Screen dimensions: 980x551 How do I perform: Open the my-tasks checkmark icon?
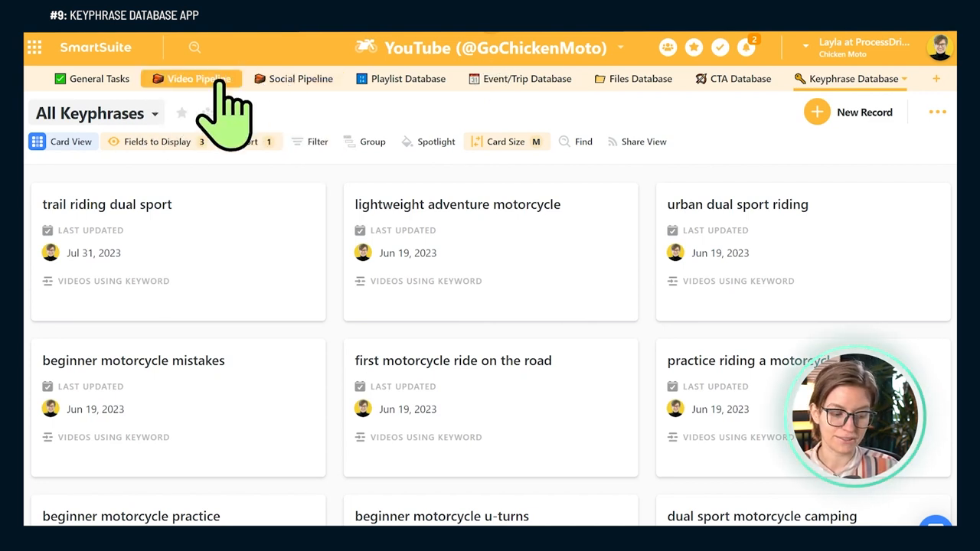(720, 47)
